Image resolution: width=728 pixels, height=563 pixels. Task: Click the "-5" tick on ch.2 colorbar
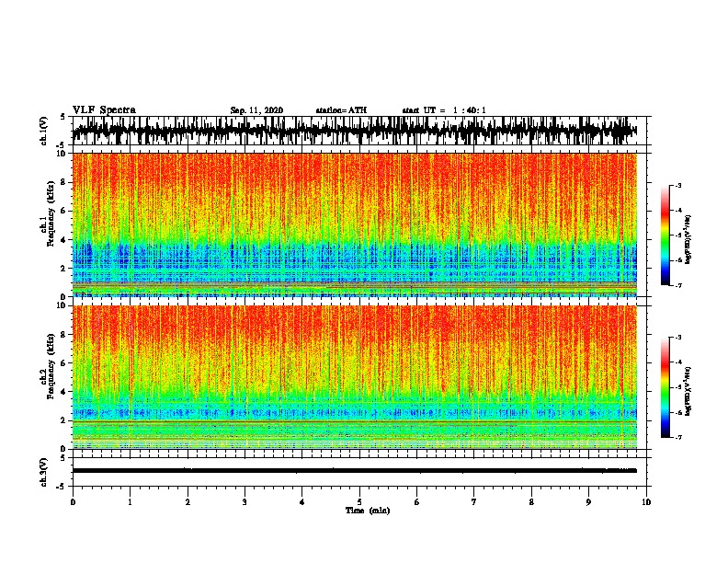(x=678, y=387)
